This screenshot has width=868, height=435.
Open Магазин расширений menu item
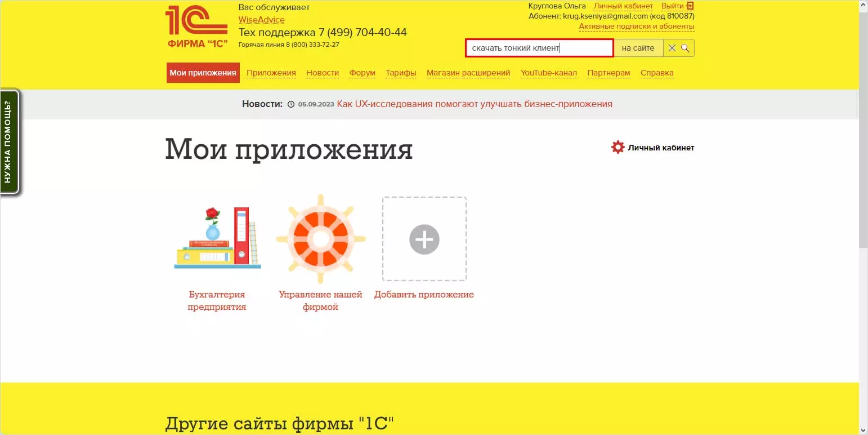point(468,73)
